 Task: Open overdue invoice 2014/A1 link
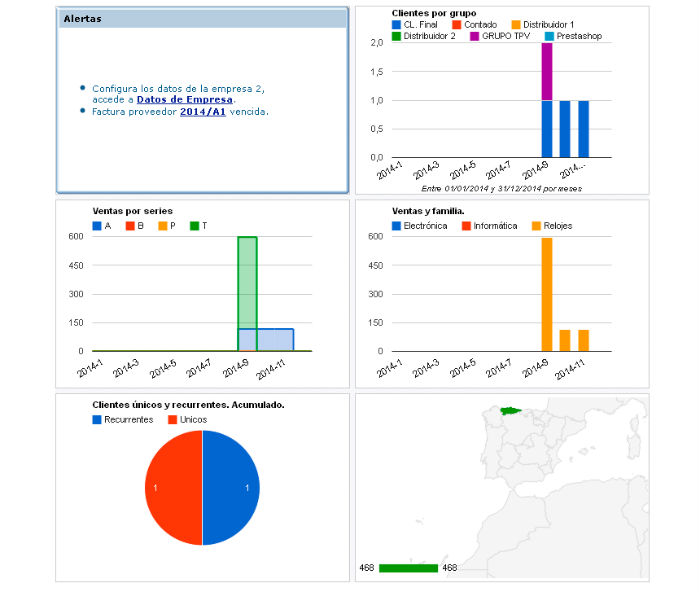click(203, 112)
